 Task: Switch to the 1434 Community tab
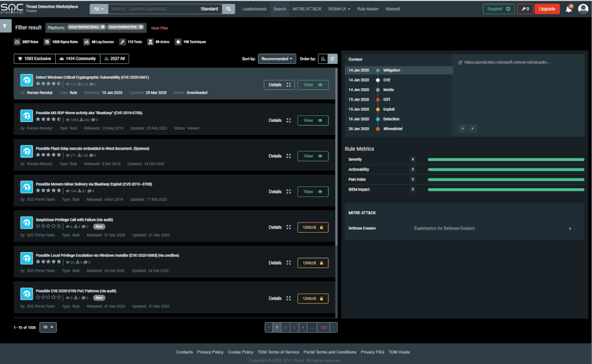(x=78, y=59)
